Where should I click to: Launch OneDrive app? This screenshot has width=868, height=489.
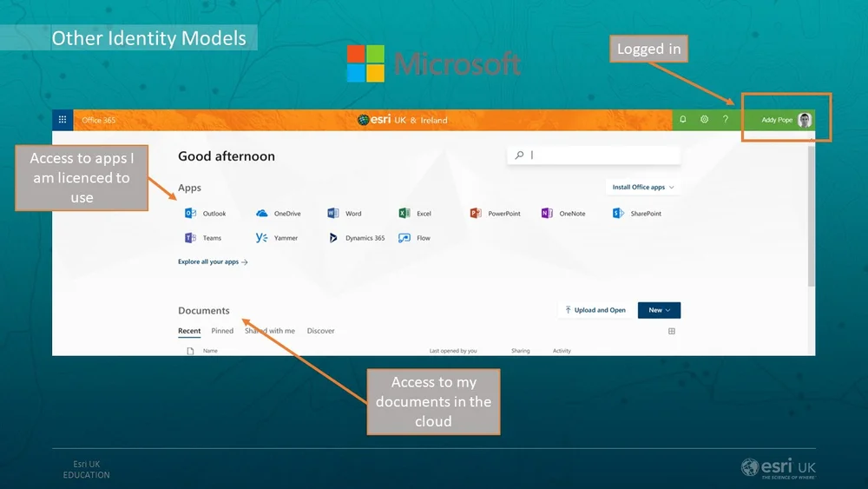(278, 213)
